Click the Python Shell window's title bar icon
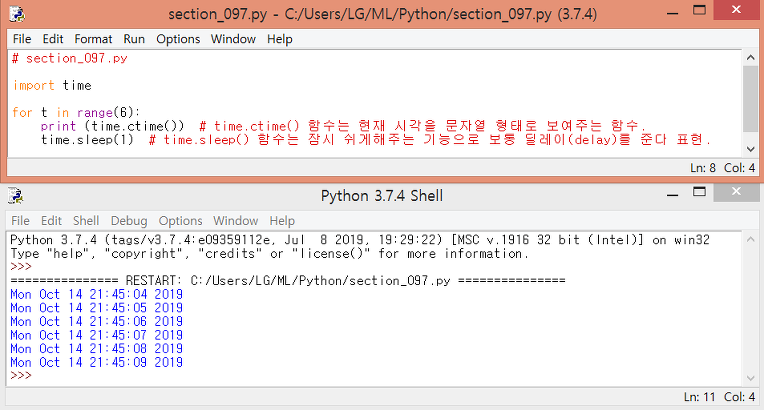 pyautogui.click(x=16, y=196)
